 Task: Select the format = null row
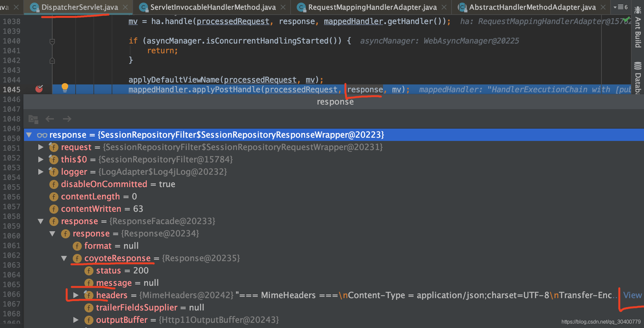334,246
